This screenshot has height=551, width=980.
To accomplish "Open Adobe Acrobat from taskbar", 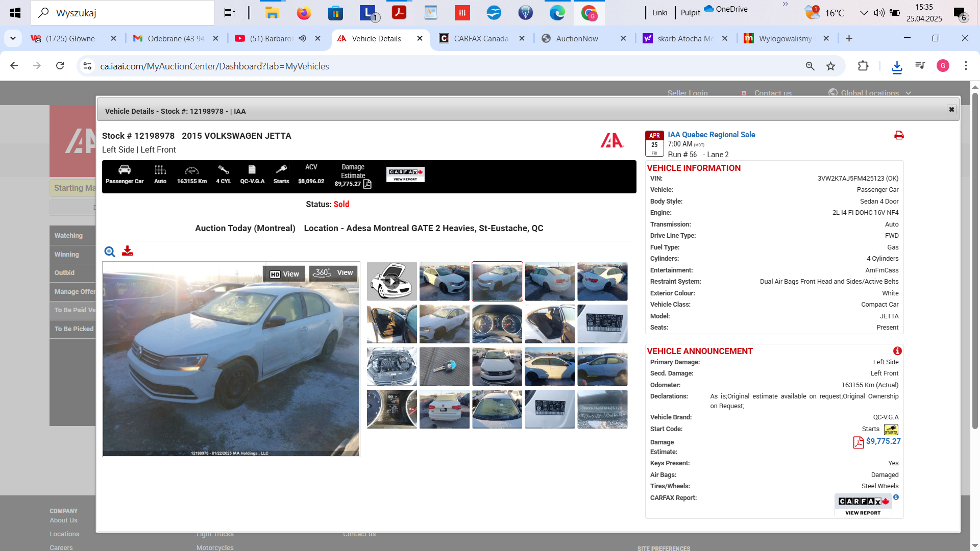I will click(399, 13).
